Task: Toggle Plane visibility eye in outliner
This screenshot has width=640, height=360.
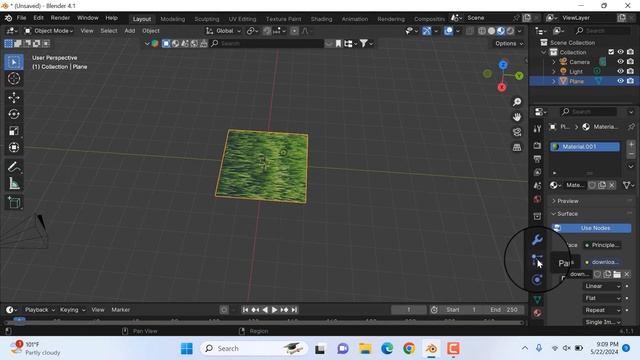Action: [x=620, y=81]
